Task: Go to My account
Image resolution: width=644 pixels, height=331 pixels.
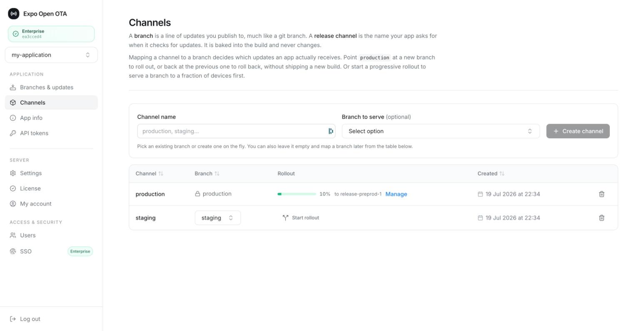Action: coord(51,204)
